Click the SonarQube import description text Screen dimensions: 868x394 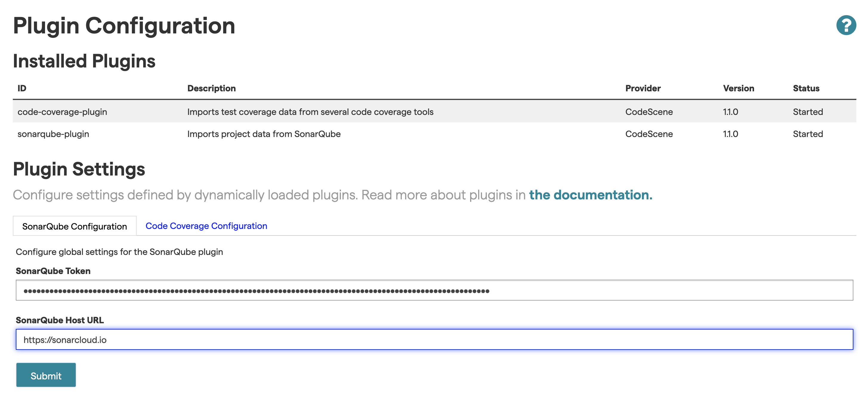coord(263,134)
